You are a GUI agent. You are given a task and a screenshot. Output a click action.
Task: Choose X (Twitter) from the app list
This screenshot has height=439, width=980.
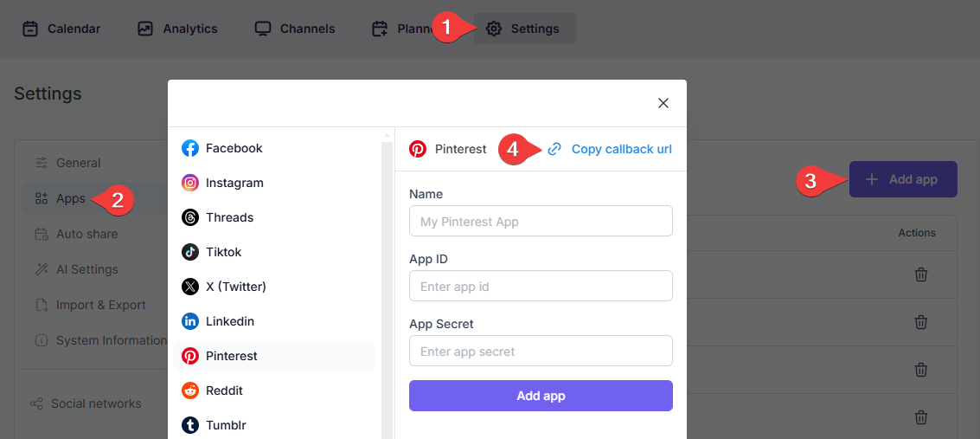tap(273, 287)
